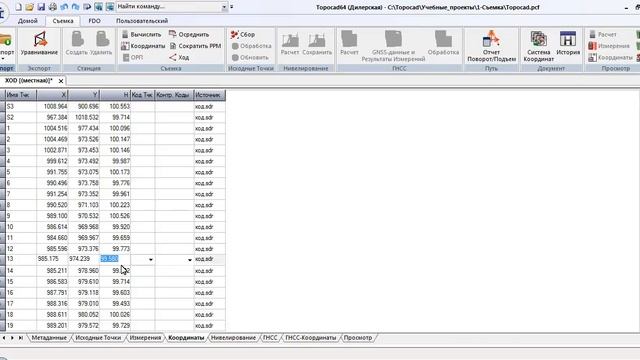The height and width of the screenshot is (360, 640).
Task: Click Осреднить in the ribbon
Action: (x=189, y=34)
